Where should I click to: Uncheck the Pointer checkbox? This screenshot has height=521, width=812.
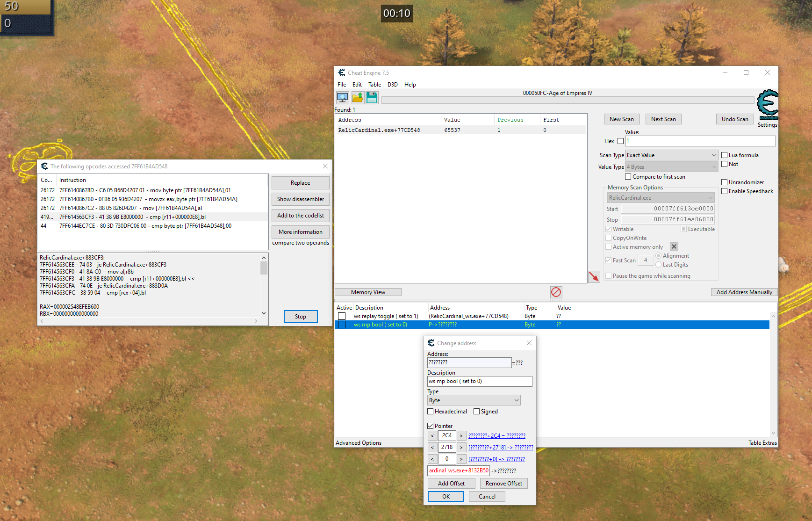(430, 426)
